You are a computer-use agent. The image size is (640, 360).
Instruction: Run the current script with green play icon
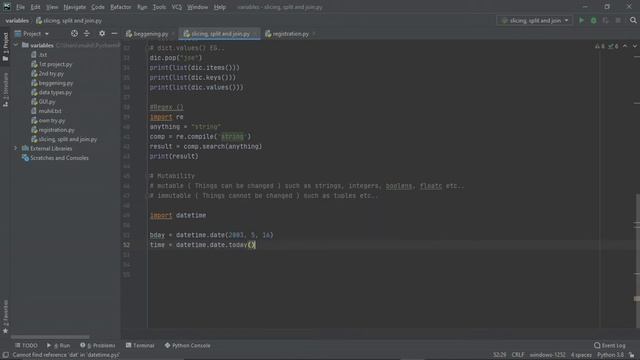(x=581, y=20)
